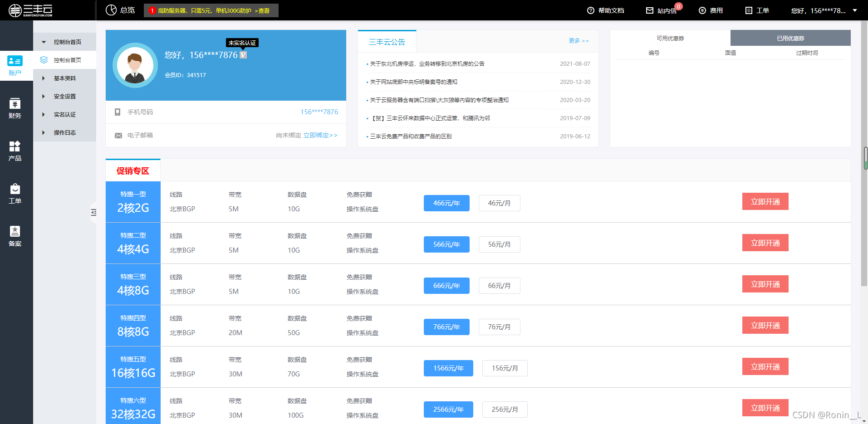Select the 促销专区 tab
868x424 pixels.
coord(133,171)
